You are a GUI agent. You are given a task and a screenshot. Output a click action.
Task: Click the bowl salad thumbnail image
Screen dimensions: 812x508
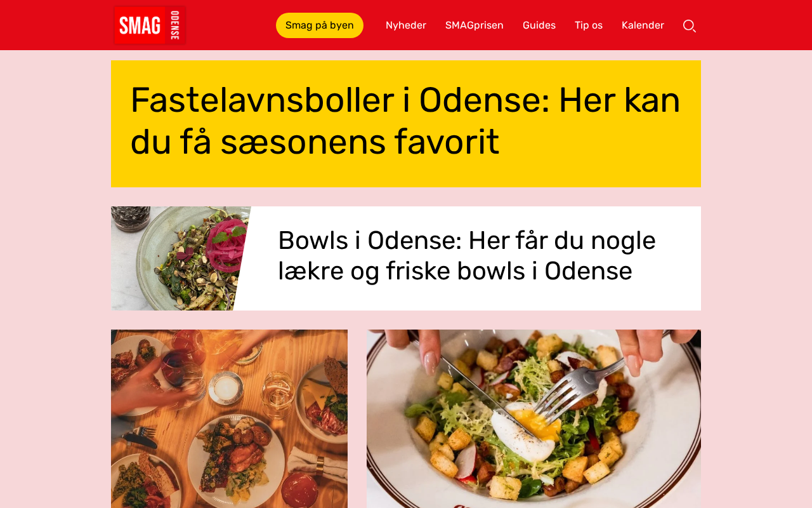pyautogui.click(x=181, y=258)
